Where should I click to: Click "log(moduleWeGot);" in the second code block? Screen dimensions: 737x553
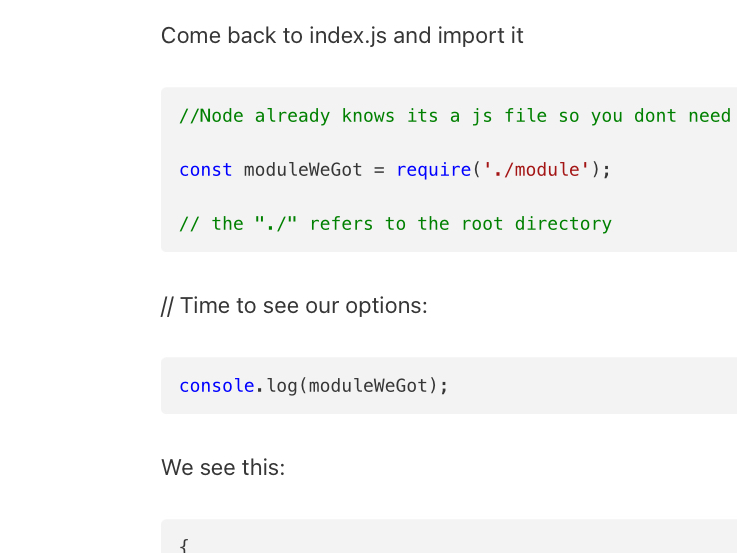pos(357,386)
